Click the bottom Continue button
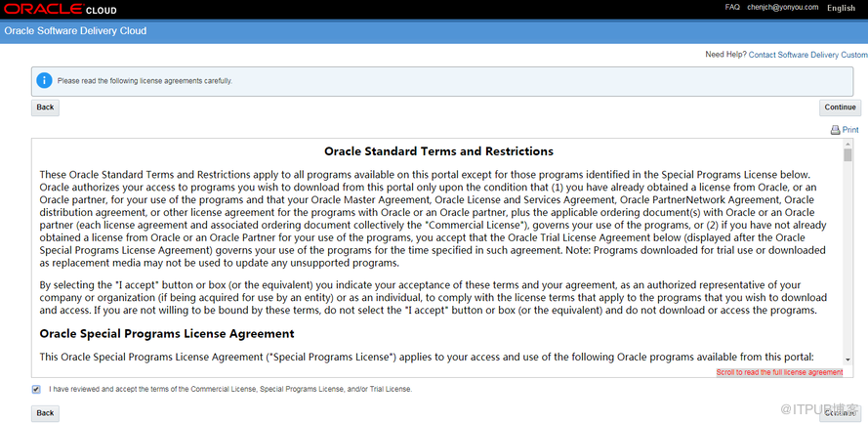The image size is (868, 424). [x=840, y=413]
